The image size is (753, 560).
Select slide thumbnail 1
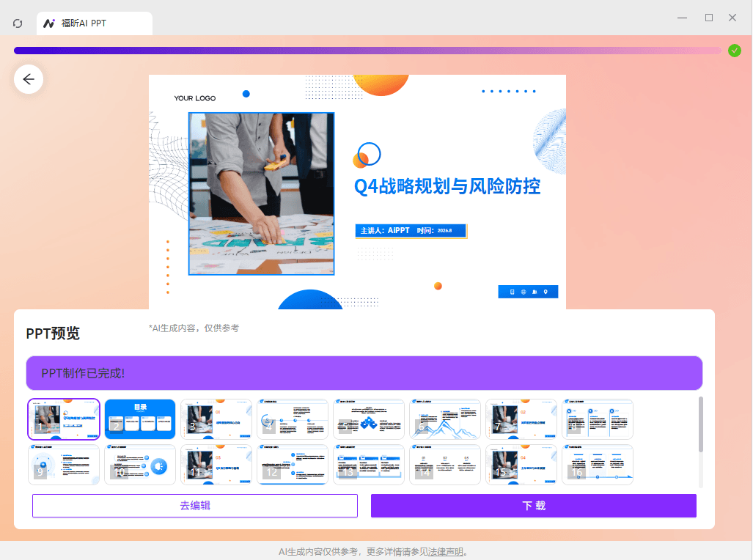[64, 419]
